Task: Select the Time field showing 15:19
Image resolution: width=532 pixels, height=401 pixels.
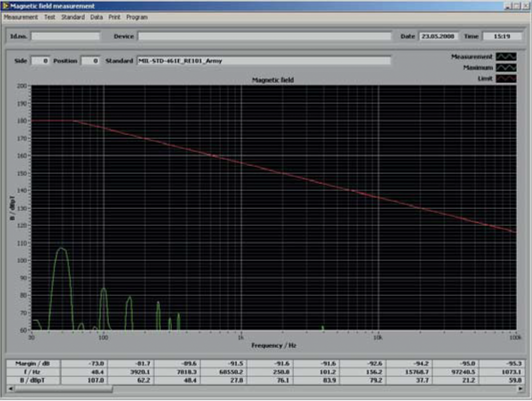Action: pyautogui.click(x=502, y=36)
